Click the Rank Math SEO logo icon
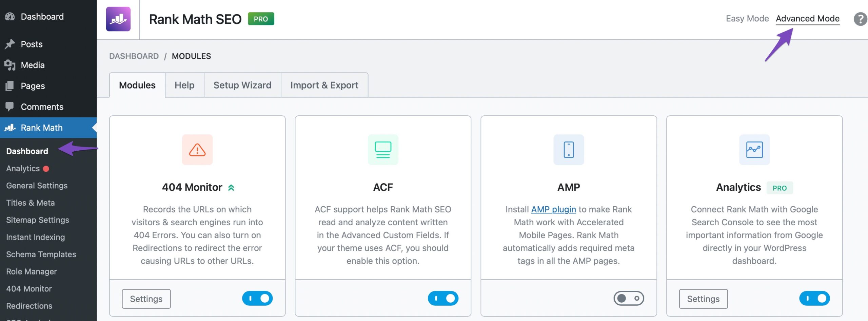The image size is (868, 321). point(118,19)
